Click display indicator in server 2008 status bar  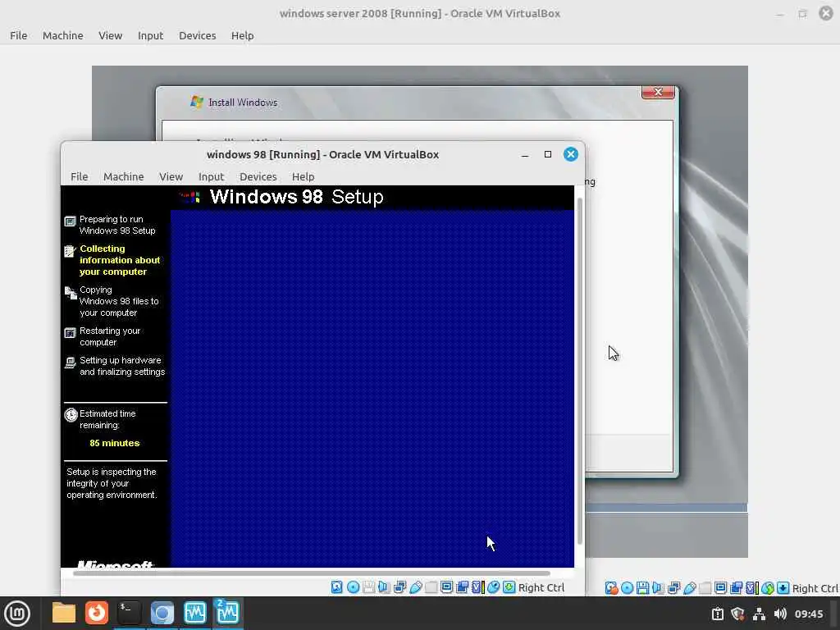tap(721, 588)
